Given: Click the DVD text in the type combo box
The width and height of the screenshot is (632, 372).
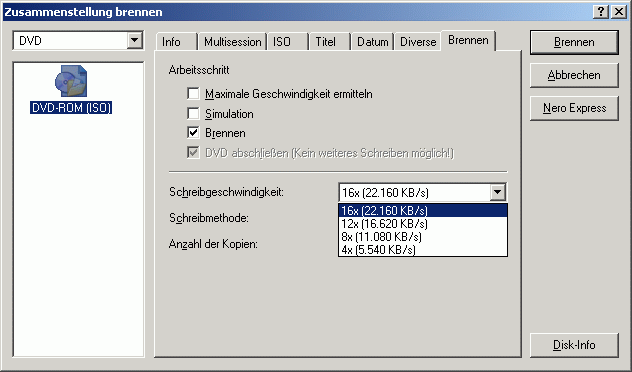Looking at the screenshot, I should 31,41.
